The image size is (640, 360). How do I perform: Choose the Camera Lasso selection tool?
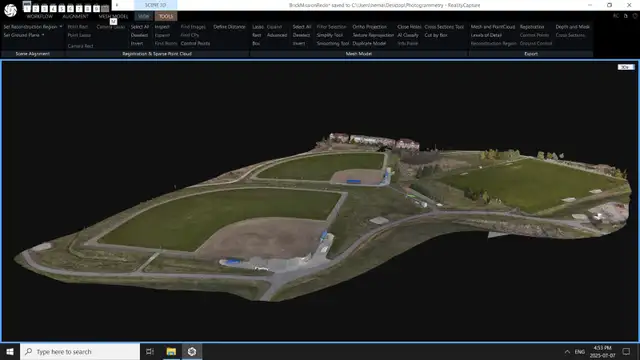[x=111, y=27]
